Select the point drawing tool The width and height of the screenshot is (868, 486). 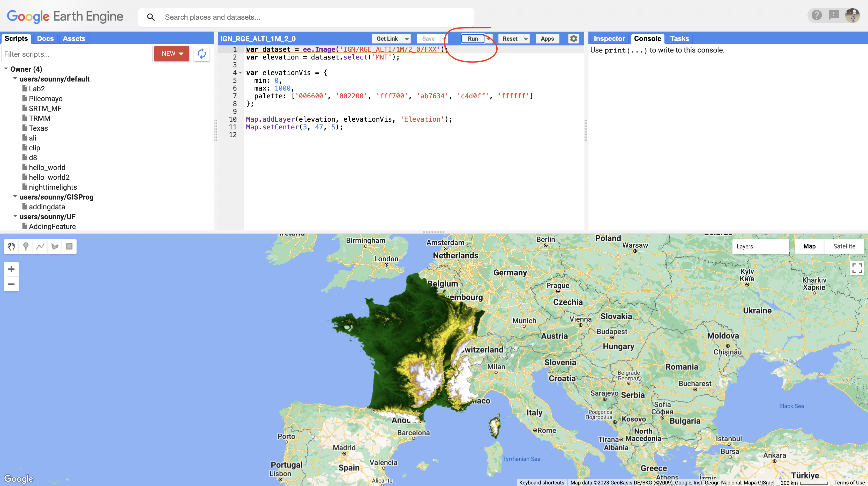26,246
